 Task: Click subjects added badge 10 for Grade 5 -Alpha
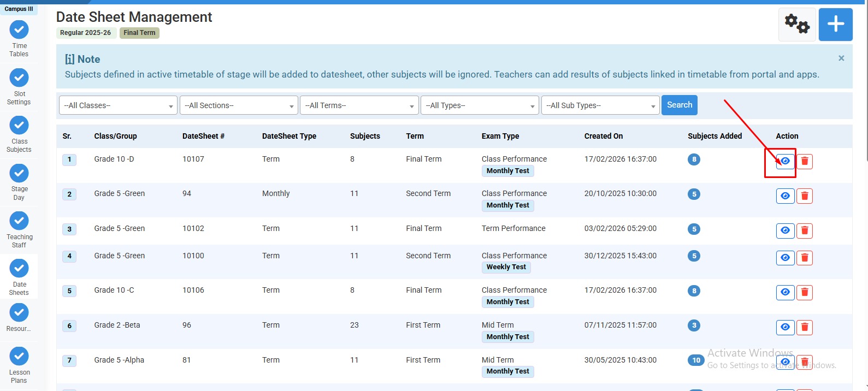point(696,360)
